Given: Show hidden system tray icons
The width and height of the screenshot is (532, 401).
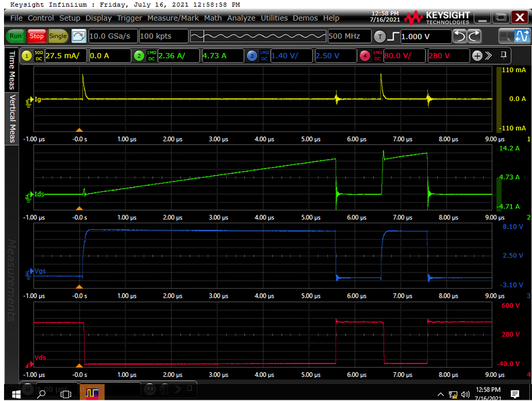Looking at the screenshot, I should [441, 394].
